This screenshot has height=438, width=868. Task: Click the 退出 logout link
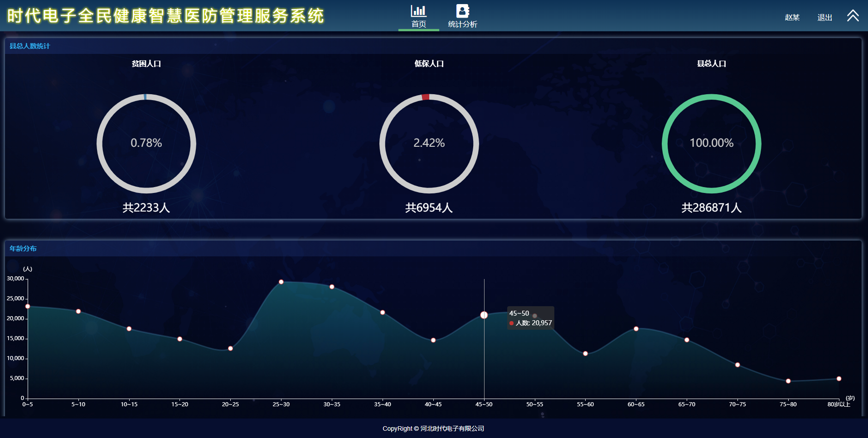click(x=824, y=18)
